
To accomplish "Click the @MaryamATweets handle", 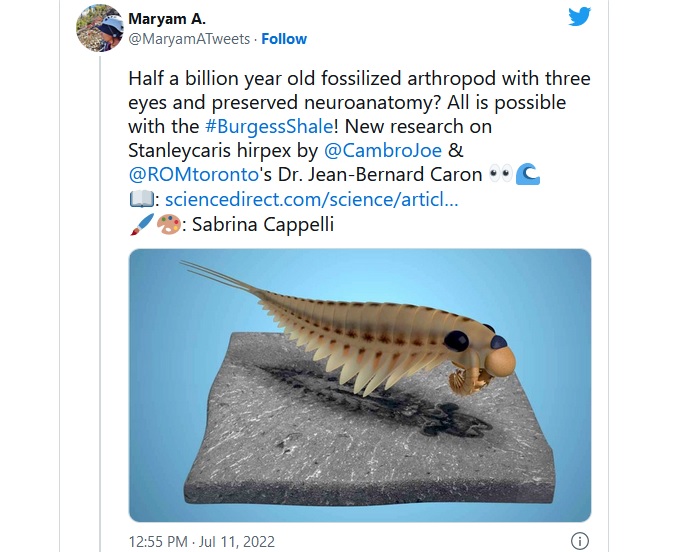I will tap(189, 39).
